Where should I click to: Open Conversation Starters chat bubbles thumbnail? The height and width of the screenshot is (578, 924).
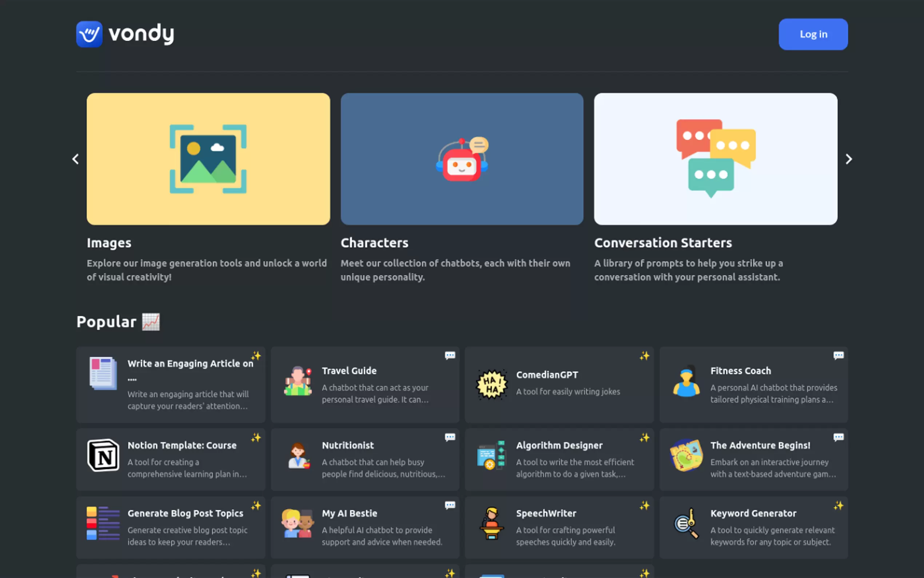(716, 159)
